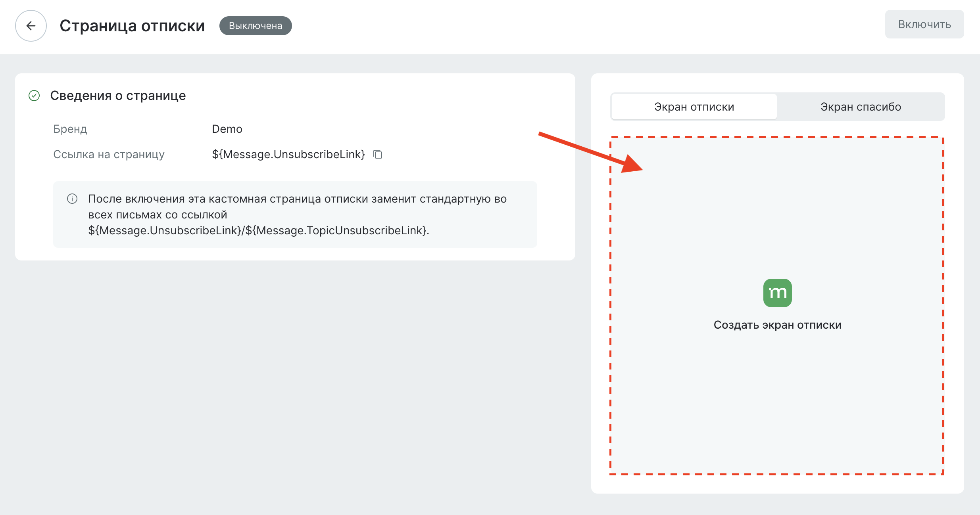Click the circular back button icon
This screenshot has height=515, width=980.
pyautogui.click(x=31, y=25)
